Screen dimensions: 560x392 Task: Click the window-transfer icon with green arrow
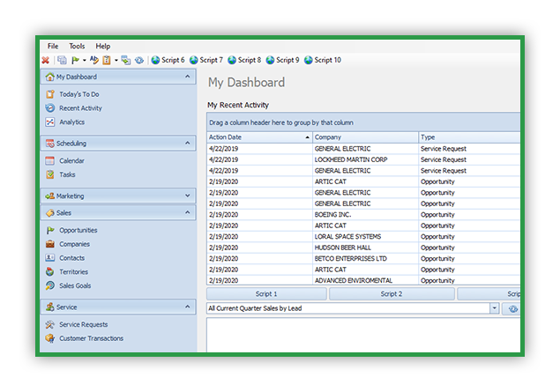point(126,60)
